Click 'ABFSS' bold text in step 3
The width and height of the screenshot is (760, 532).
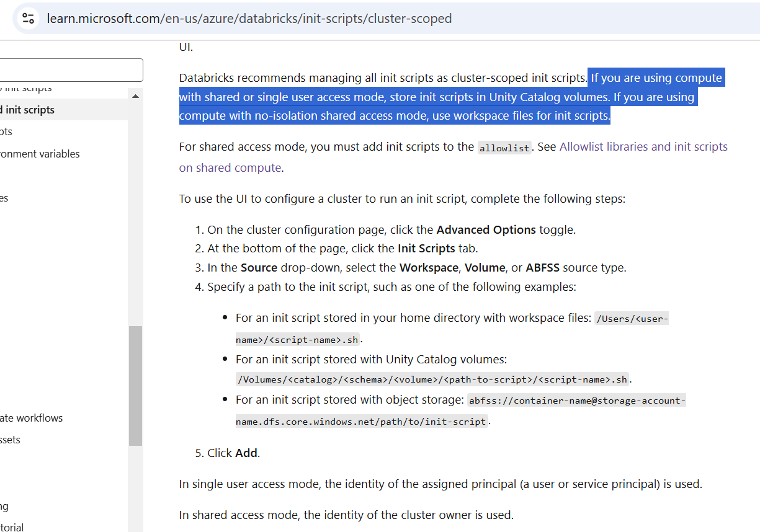point(542,268)
